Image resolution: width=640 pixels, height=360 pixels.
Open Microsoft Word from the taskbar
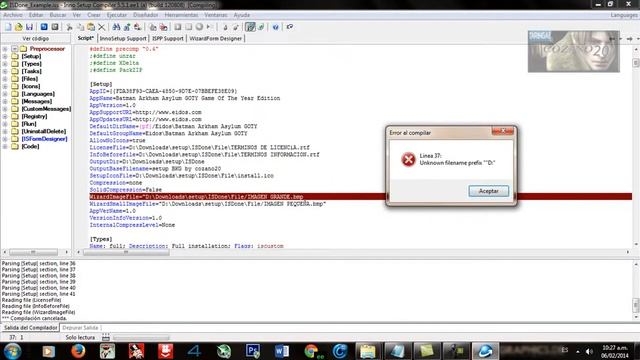[282, 351]
